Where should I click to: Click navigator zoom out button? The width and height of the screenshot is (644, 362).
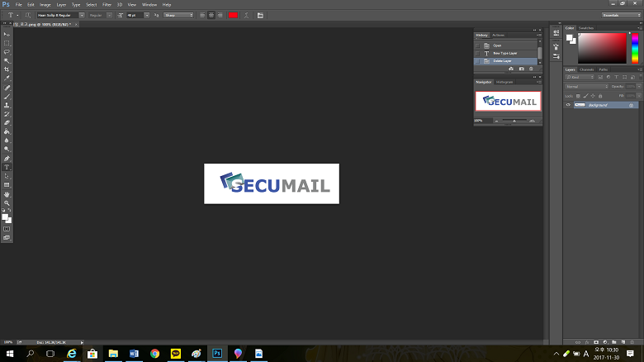[496, 121]
